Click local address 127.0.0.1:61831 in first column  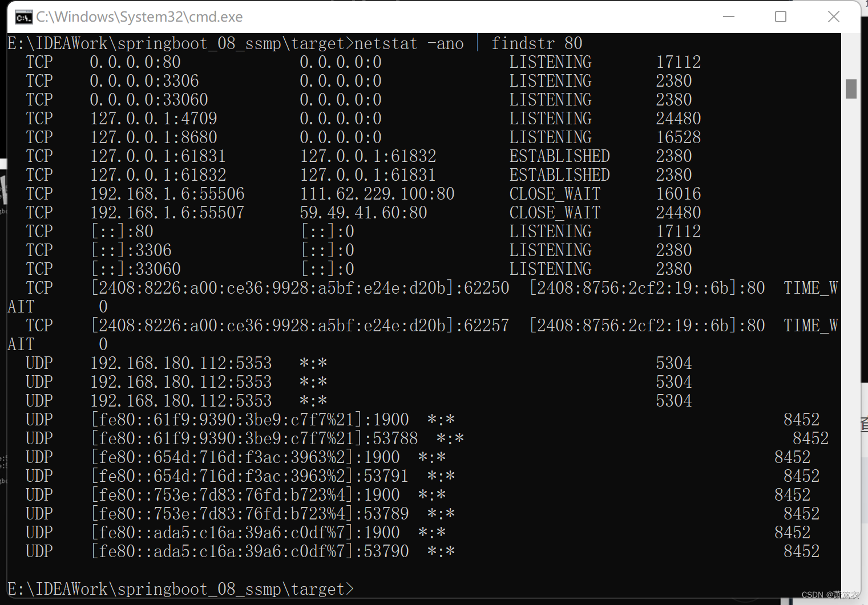click(158, 156)
